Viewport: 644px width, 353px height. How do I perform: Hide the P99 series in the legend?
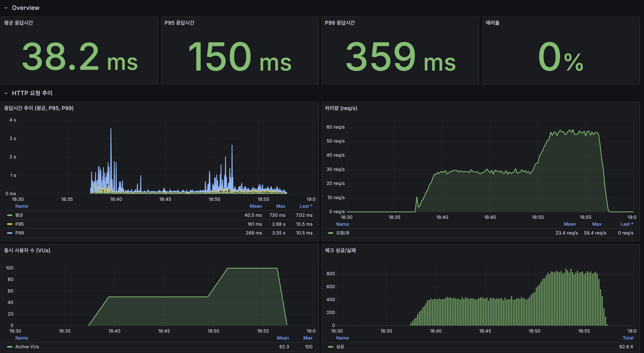pos(20,233)
